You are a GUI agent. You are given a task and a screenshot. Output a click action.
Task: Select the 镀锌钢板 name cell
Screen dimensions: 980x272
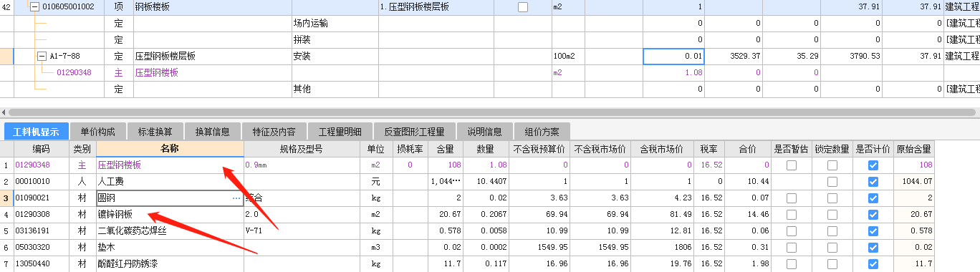tap(169, 215)
